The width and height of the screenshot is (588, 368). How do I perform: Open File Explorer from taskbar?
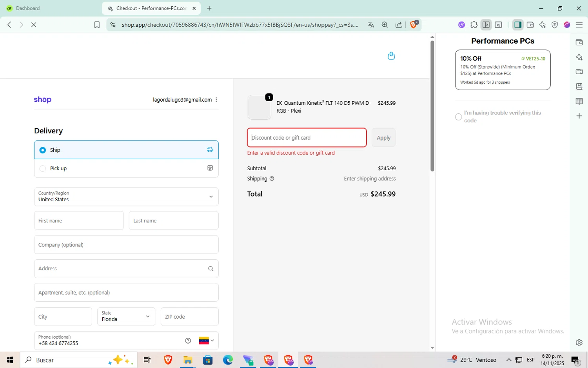coord(188,360)
